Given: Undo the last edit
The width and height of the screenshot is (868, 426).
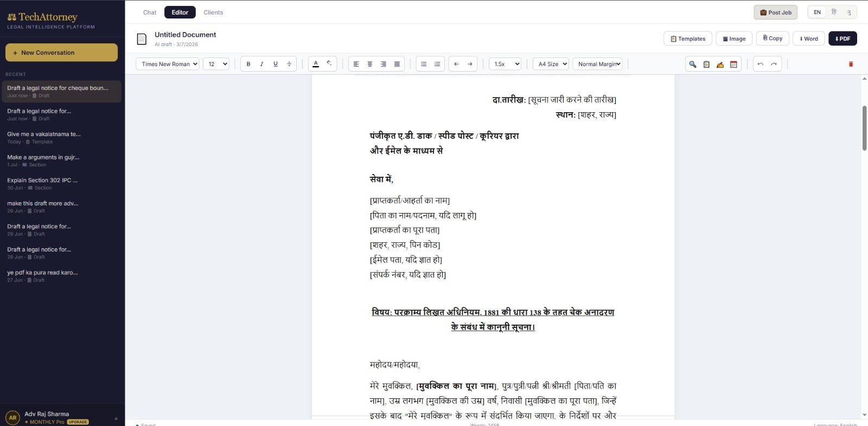Looking at the screenshot, I should [761, 64].
